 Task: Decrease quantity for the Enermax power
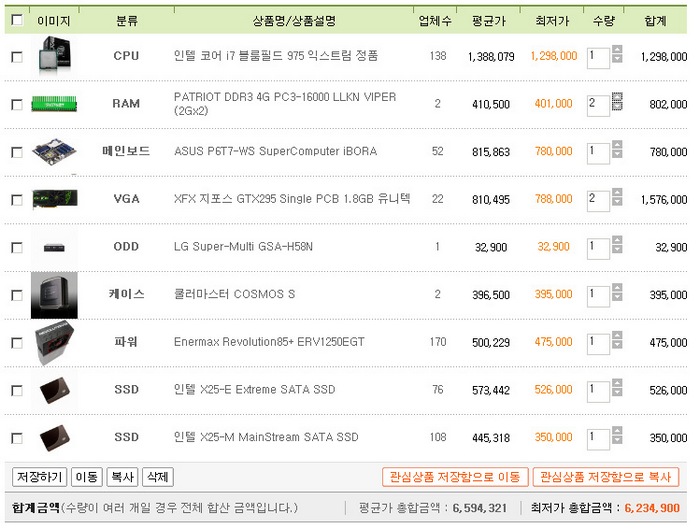(x=617, y=345)
